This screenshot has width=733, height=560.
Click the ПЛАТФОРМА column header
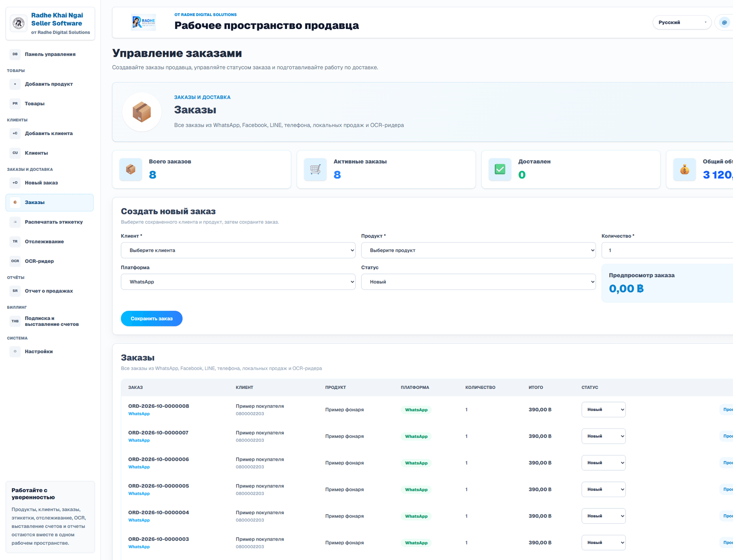(x=415, y=388)
